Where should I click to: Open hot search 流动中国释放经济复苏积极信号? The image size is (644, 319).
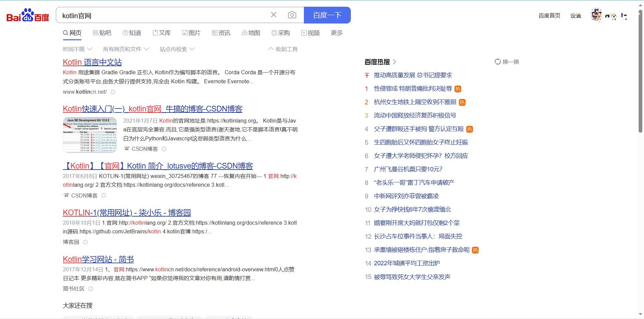point(415,116)
